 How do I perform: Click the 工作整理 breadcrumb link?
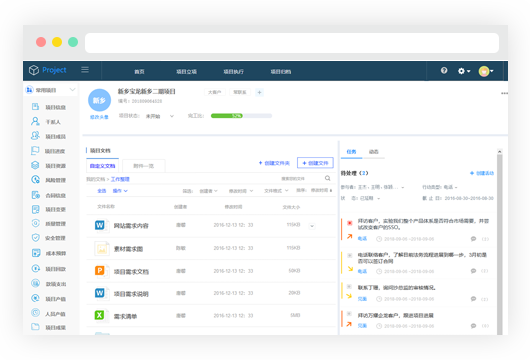pos(120,179)
